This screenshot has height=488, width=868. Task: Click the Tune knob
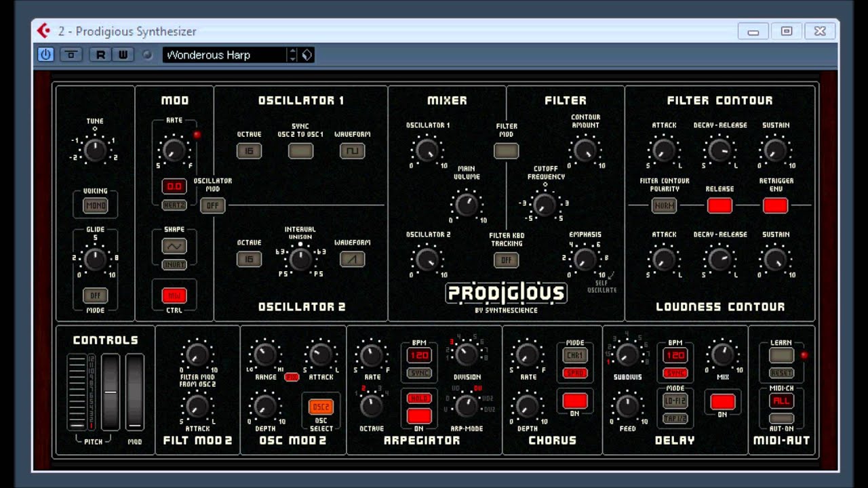tap(95, 150)
